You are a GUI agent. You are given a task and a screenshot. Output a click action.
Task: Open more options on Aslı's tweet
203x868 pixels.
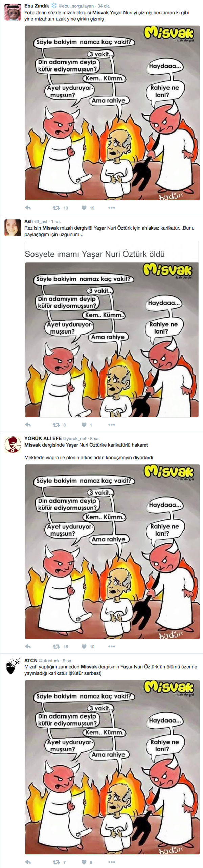[112, 425]
